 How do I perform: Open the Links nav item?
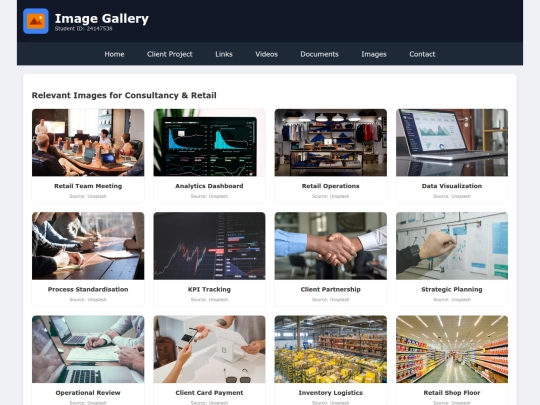224,54
